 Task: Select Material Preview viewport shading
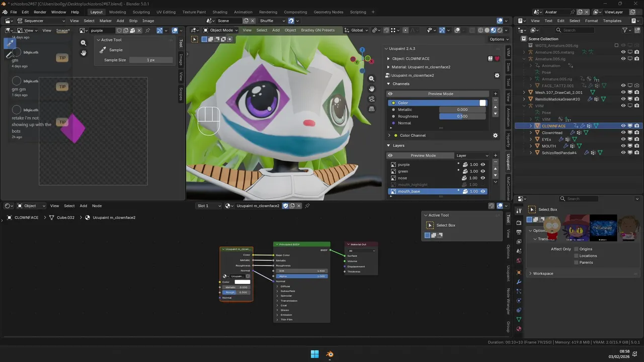[x=493, y=30]
